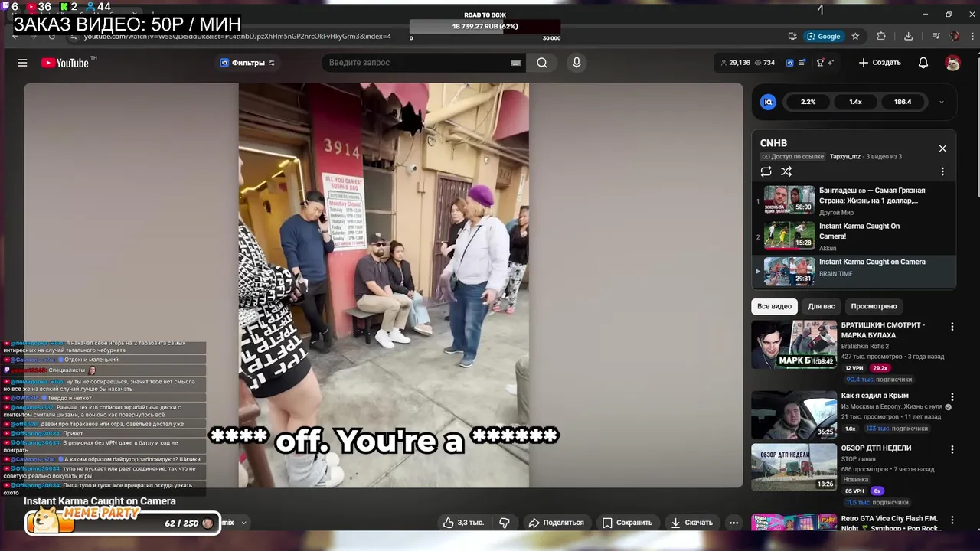Image resolution: width=980 pixels, height=551 pixels.
Task: Open the cat avatar account menu
Action: tap(952, 63)
